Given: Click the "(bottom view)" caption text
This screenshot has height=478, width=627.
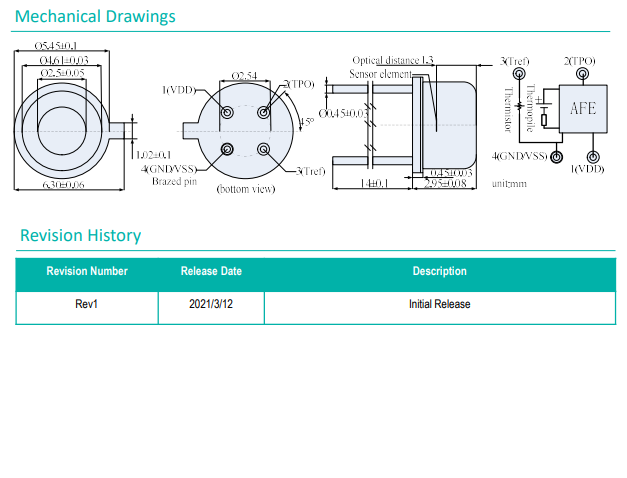Looking at the screenshot, I should (245, 190).
